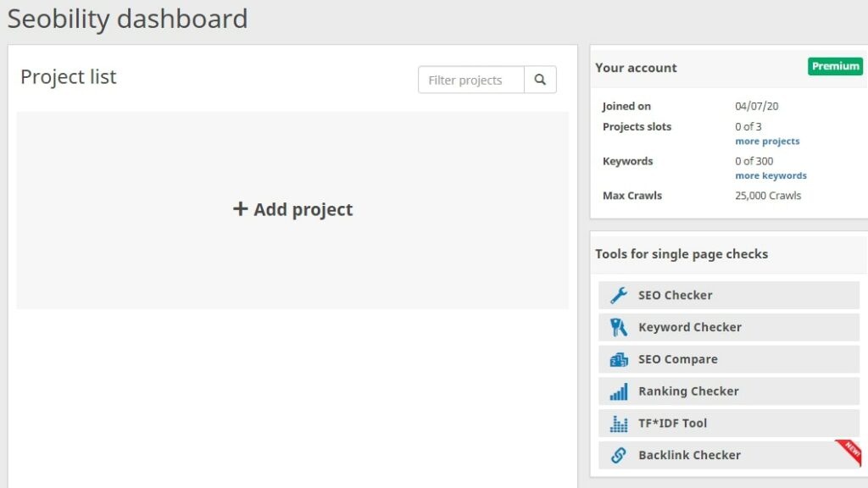
Task: Open the SEO Checker tool entry
Action: [x=728, y=295]
